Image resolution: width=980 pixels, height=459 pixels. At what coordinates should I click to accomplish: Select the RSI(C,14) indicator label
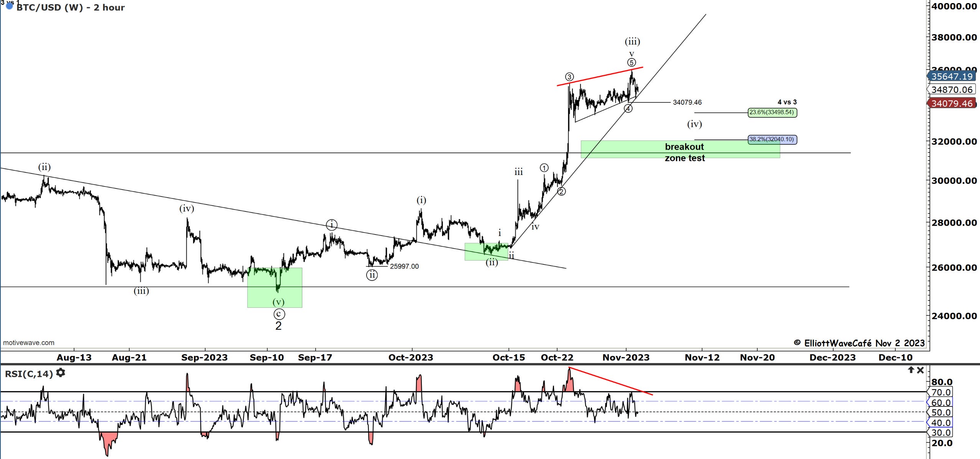point(29,374)
